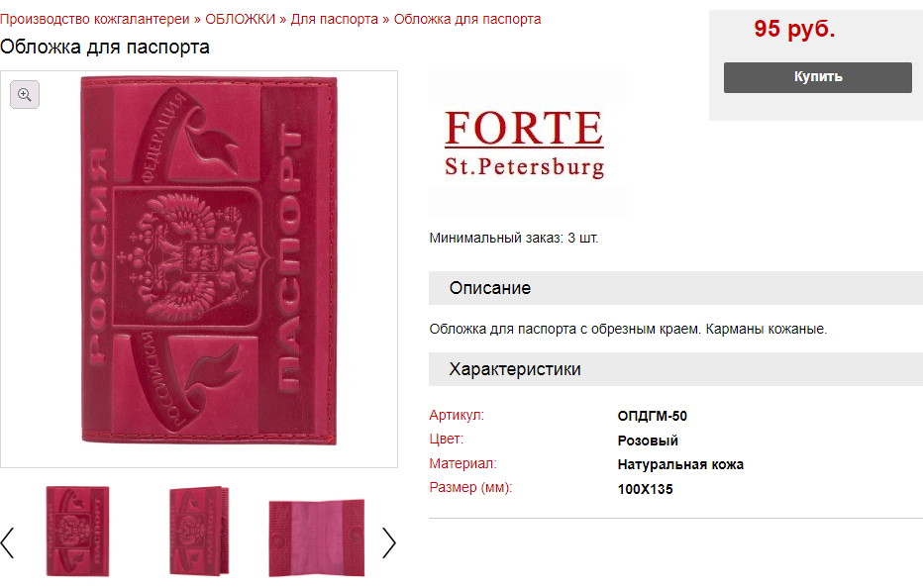923x588 pixels.
Task: Open Производство кожгалантереи breadcrumb link
Action: point(95,20)
